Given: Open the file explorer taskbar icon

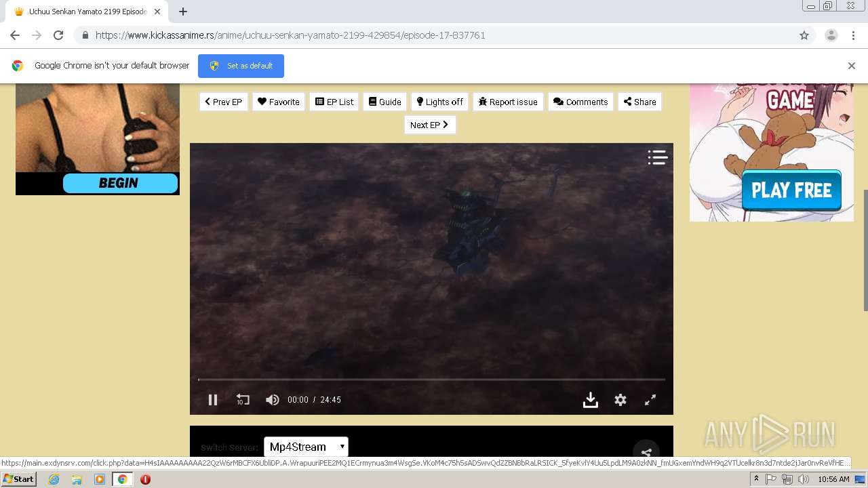Looking at the screenshot, I should (x=77, y=479).
